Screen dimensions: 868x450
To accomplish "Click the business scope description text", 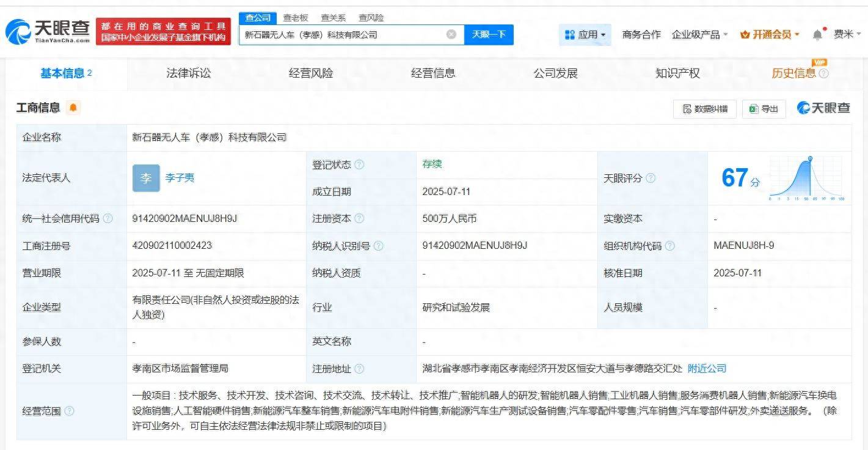I will (484, 411).
